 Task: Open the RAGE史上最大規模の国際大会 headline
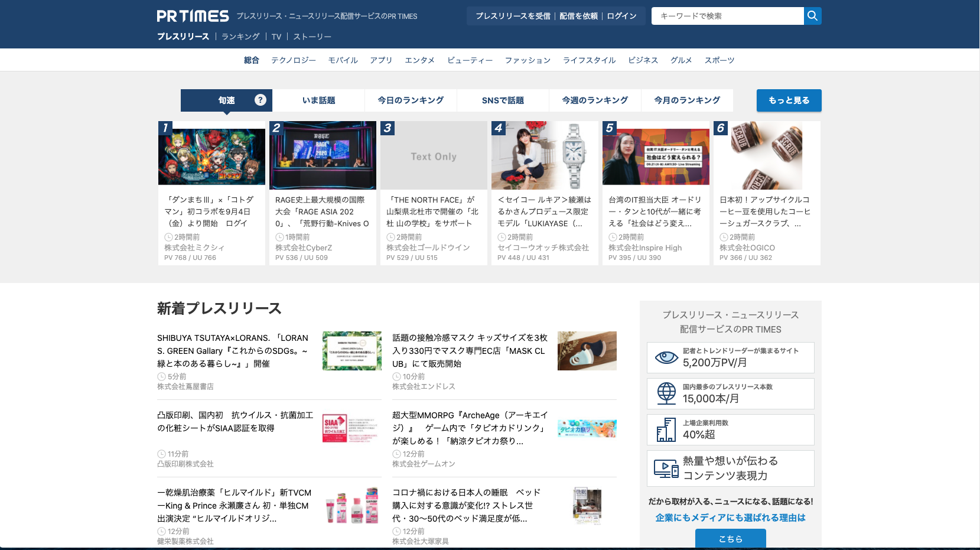[x=322, y=211]
